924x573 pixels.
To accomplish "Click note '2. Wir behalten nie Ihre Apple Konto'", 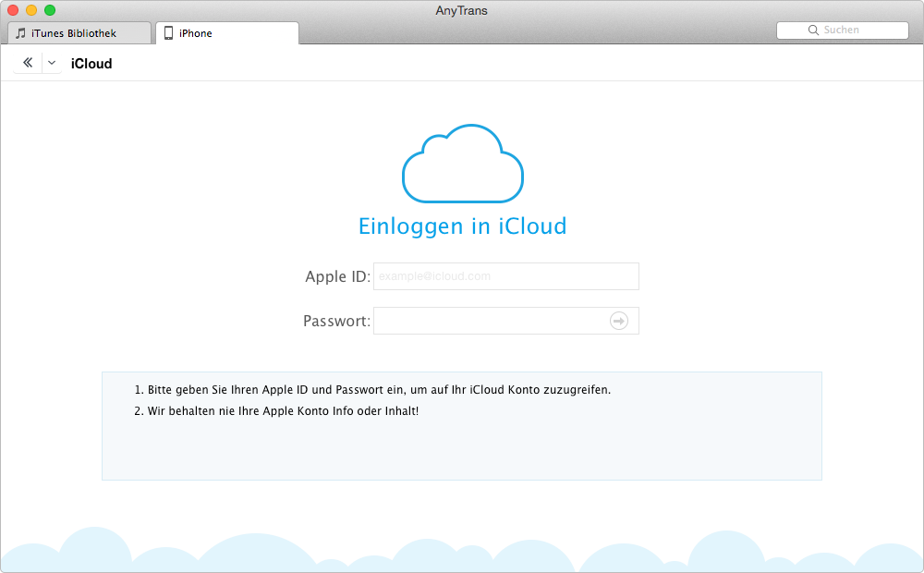I will (276, 411).
